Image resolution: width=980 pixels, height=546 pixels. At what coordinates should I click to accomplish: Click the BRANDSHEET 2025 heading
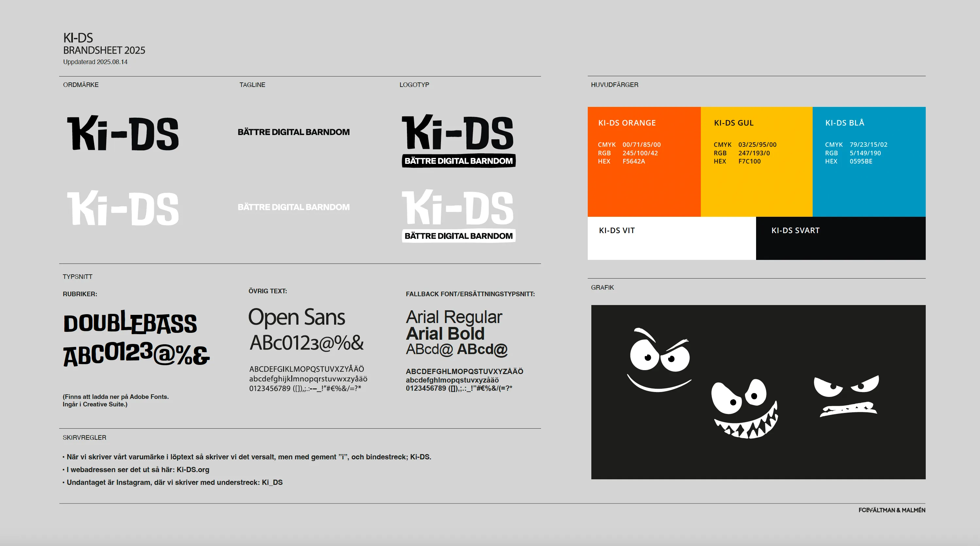tap(104, 50)
